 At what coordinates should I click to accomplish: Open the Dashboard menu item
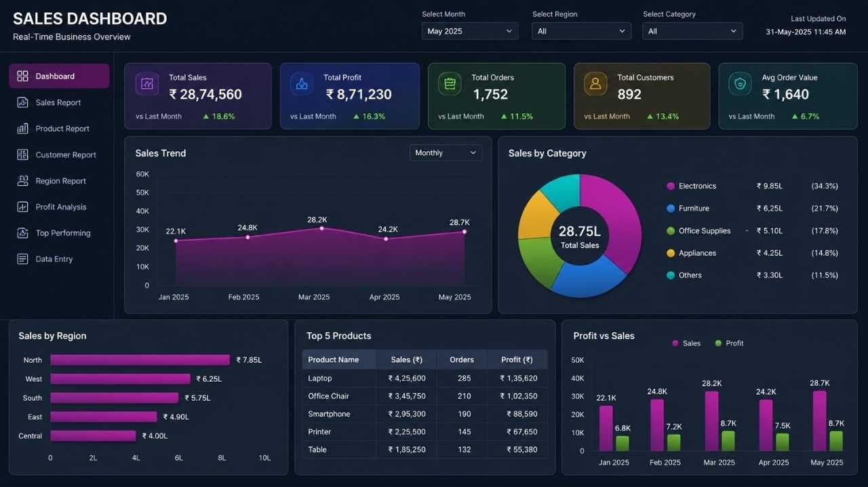59,76
